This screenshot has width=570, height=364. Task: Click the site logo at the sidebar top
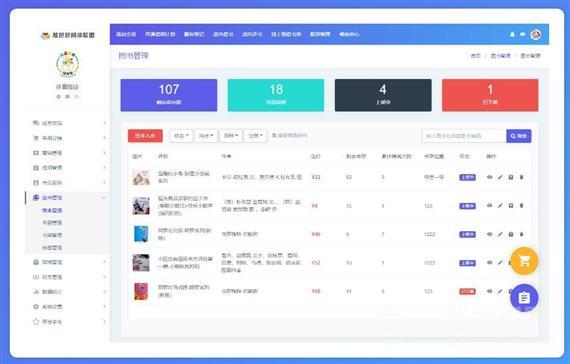68,35
